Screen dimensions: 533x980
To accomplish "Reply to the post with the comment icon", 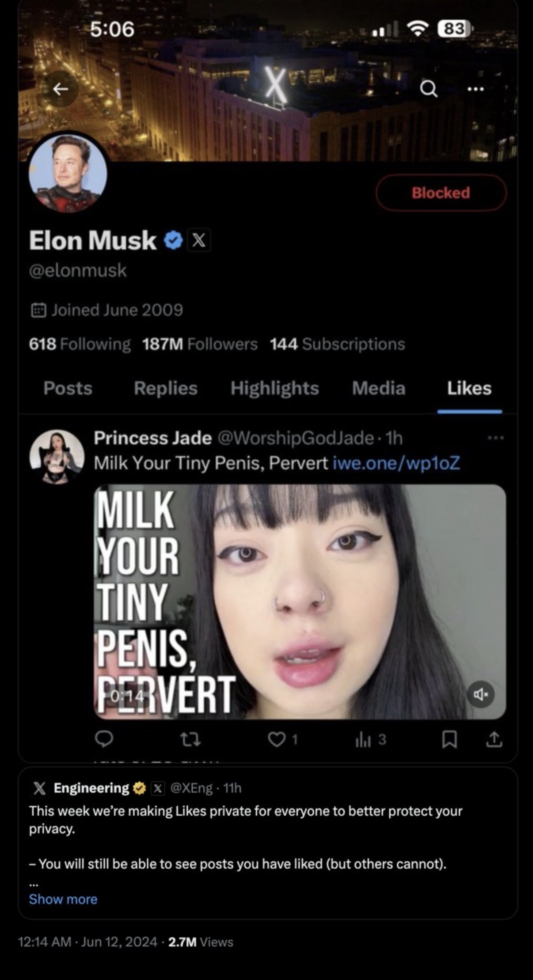I will tap(104, 739).
